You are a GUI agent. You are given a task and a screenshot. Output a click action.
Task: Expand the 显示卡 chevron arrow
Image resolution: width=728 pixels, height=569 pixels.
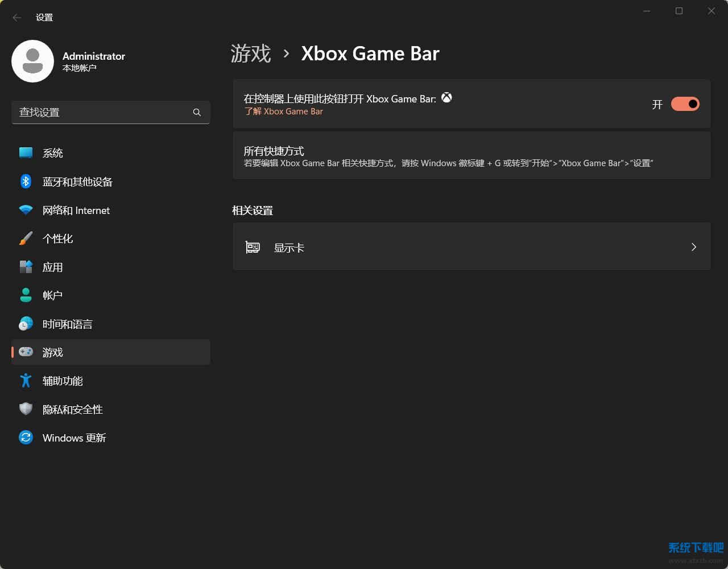[x=693, y=247]
